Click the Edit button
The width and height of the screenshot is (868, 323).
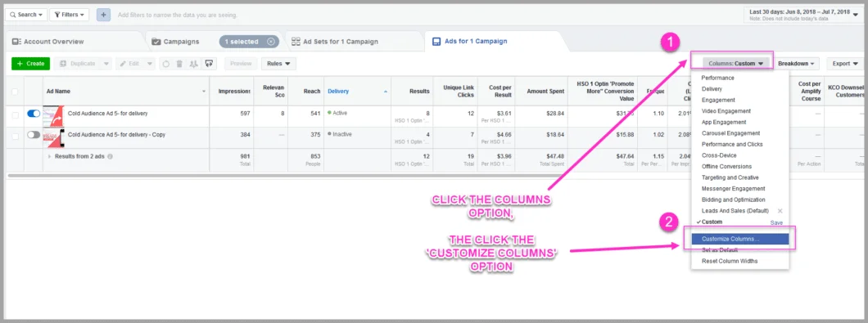click(x=129, y=64)
